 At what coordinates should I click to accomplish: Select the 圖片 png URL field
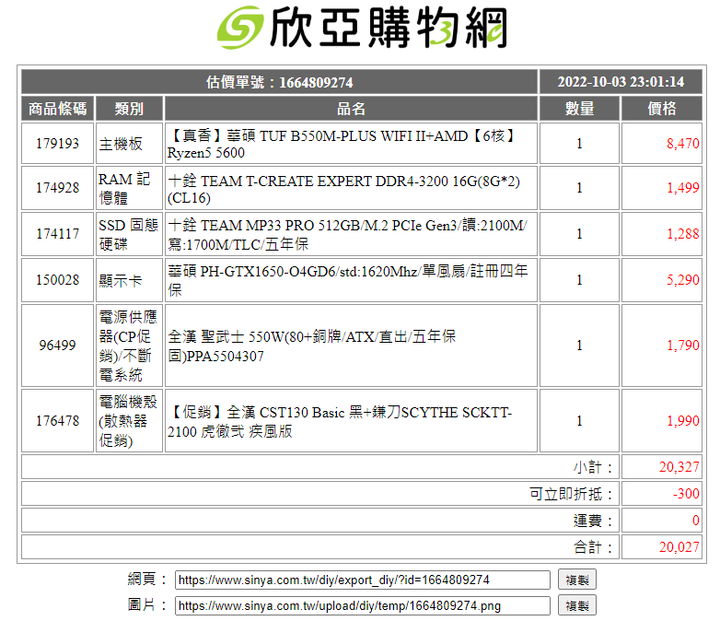tap(362, 605)
